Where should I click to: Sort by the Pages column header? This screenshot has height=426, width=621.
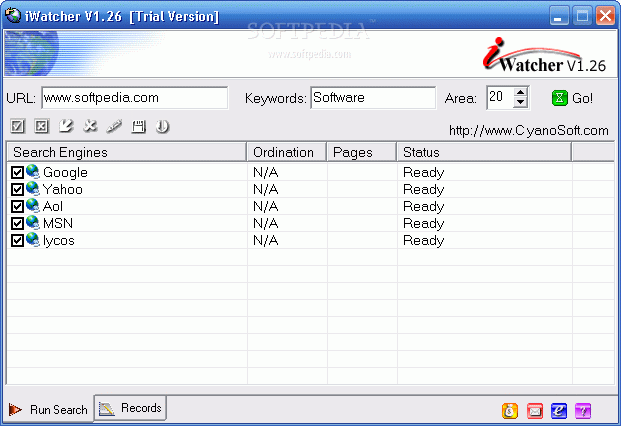[362, 152]
